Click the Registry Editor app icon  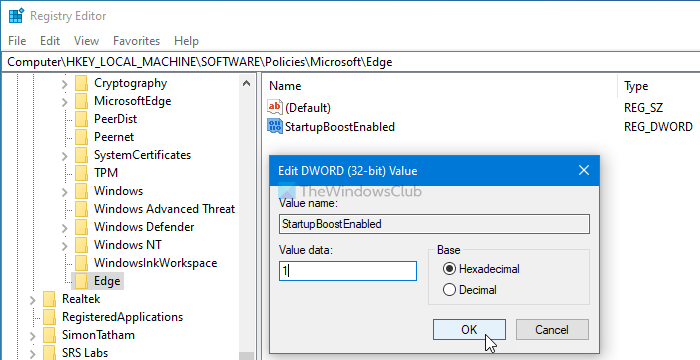coord(16,16)
